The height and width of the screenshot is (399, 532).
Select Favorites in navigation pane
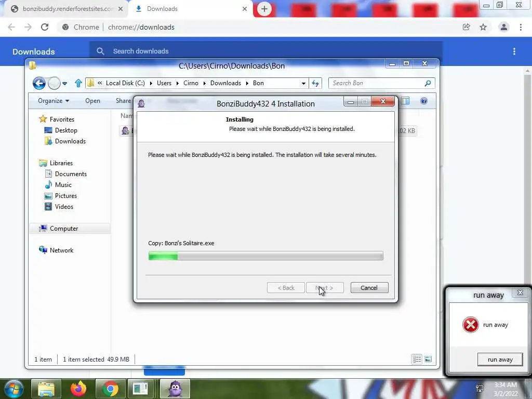point(62,119)
